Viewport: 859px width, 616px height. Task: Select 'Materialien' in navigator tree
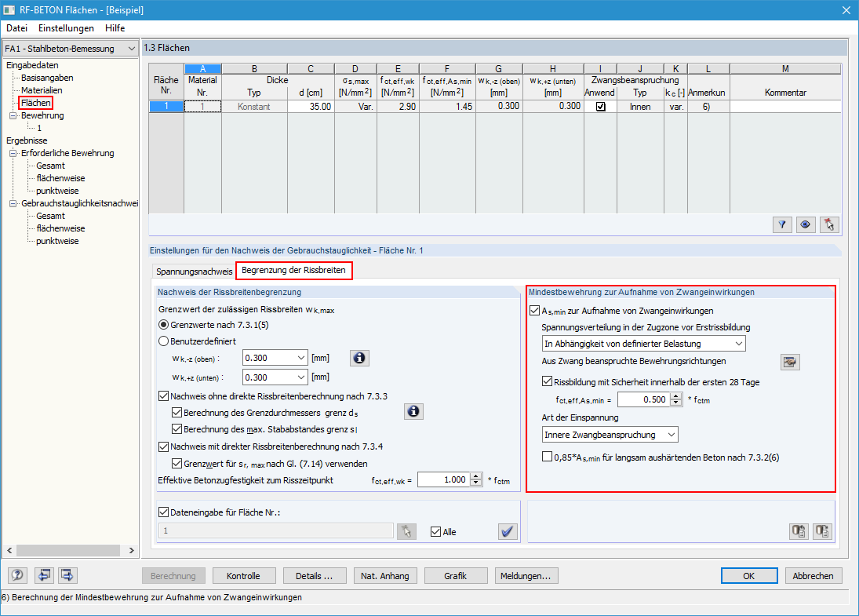click(42, 90)
